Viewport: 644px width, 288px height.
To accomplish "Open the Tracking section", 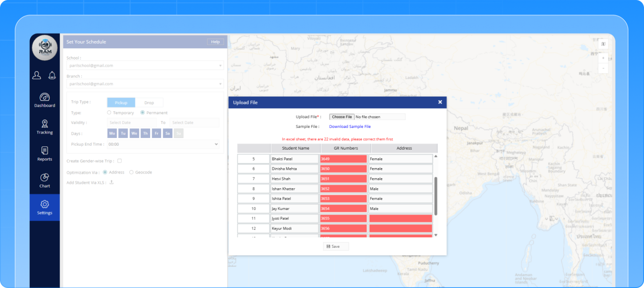I will pos(44,127).
